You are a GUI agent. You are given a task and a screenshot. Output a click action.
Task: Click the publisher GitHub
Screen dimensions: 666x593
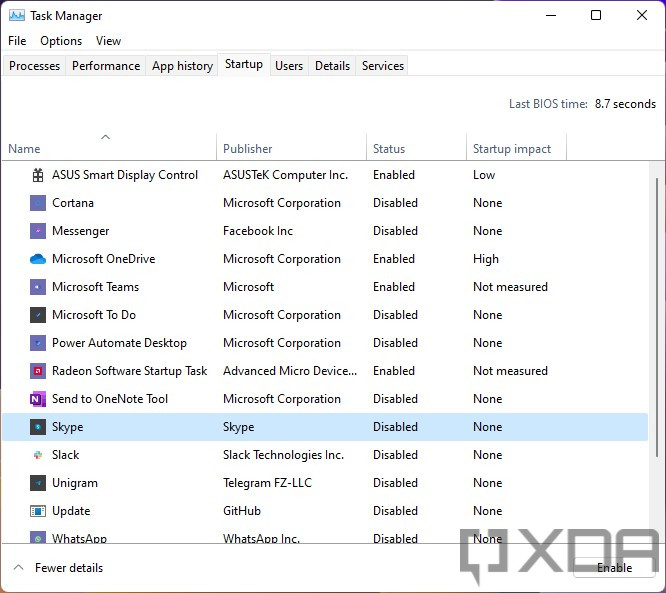pos(242,511)
